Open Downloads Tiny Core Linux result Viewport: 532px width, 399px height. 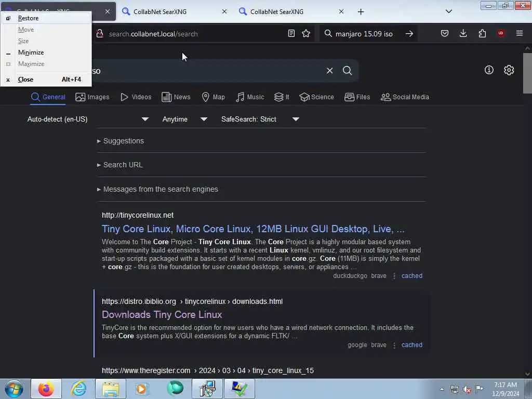[x=162, y=315]
